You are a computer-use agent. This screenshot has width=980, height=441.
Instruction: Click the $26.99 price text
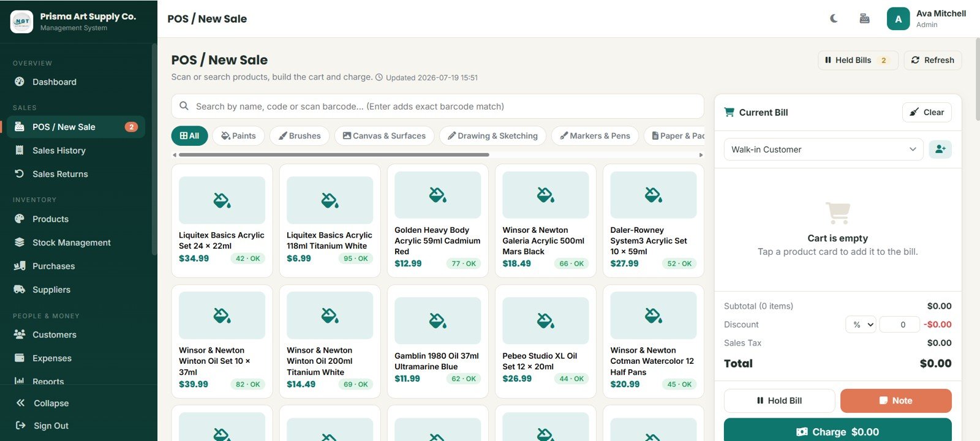point(517,379)
